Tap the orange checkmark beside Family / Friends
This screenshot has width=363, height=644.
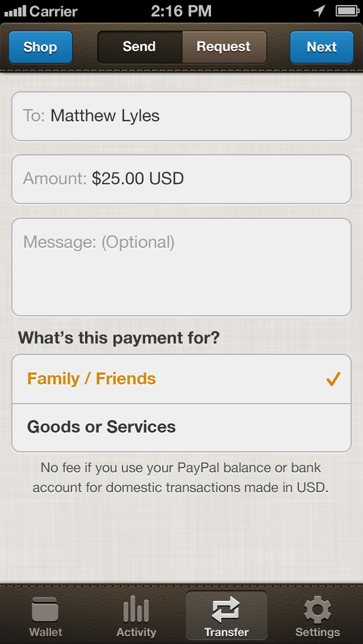(x=334, y=379)
